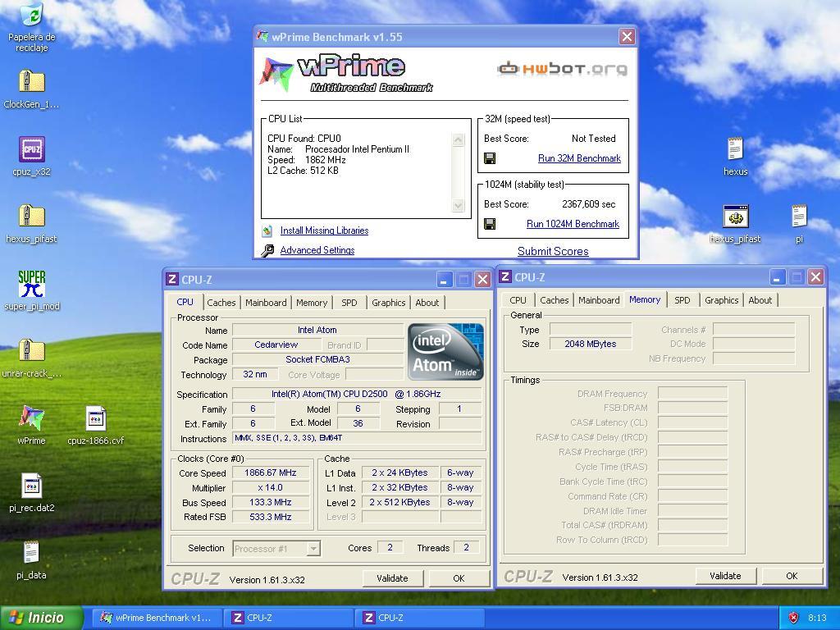Click the CPU List scrollbar down arrow
The width and height of the screenshot is (840, 630).
coord(458,205)
